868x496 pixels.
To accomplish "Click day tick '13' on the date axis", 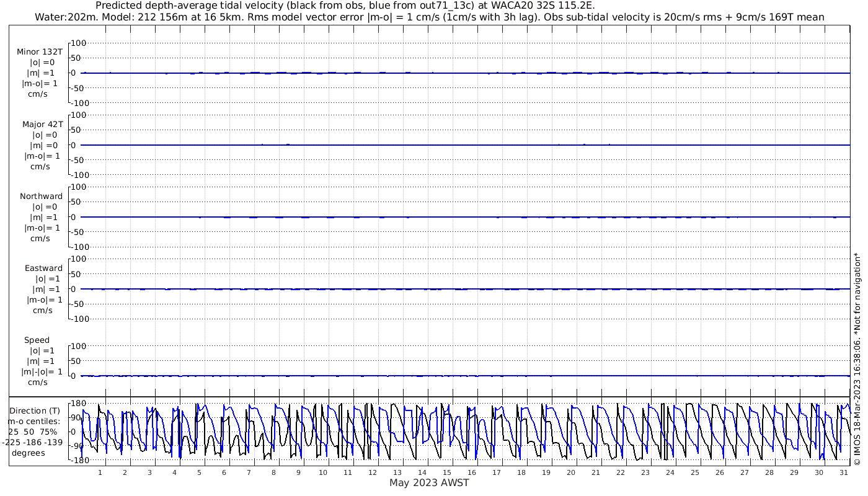I will point(397,472).
